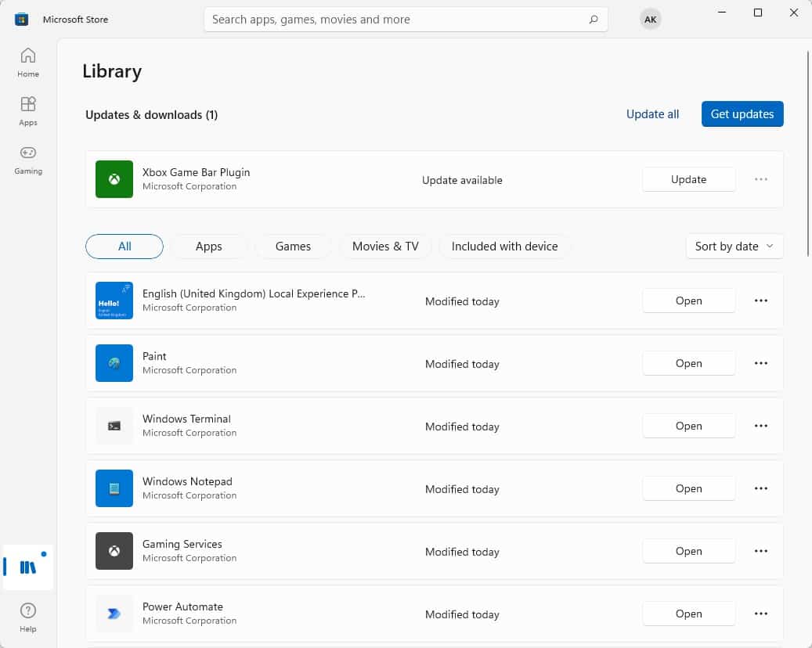
Task: Click the search magnifier icon
Action: [594, 19]
